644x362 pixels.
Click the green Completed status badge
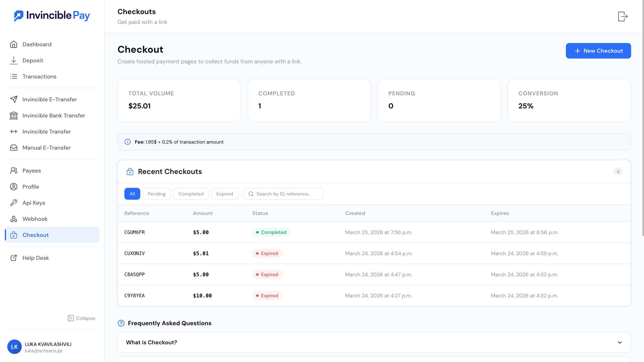271,232
